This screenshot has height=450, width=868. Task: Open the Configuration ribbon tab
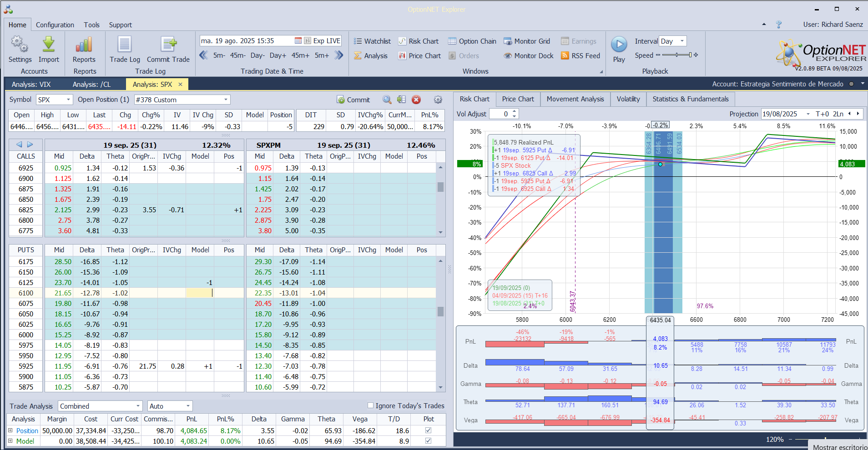point(55,25)
